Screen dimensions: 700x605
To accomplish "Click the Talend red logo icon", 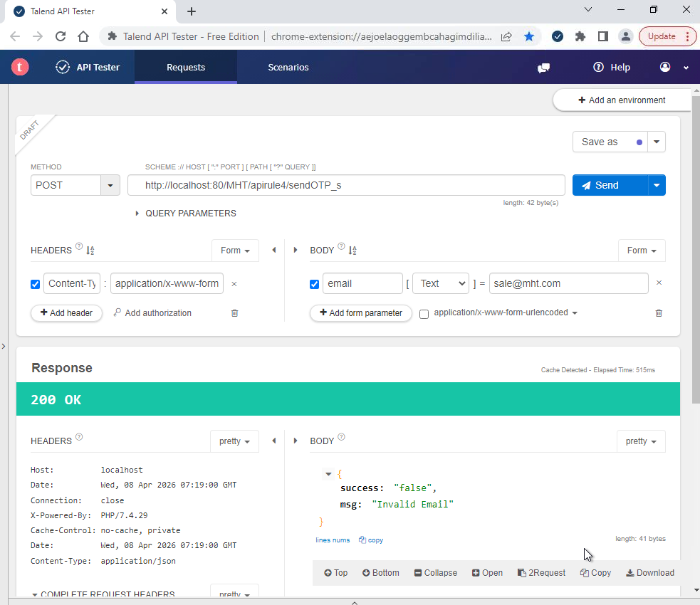I will [20, 67].
